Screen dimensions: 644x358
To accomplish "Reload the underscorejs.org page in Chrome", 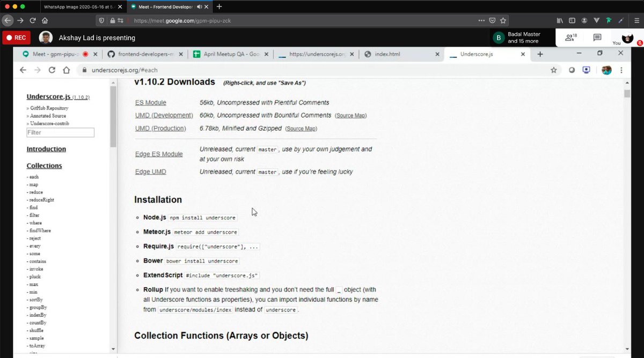I will pyautogui.click(x=52, y=70).
